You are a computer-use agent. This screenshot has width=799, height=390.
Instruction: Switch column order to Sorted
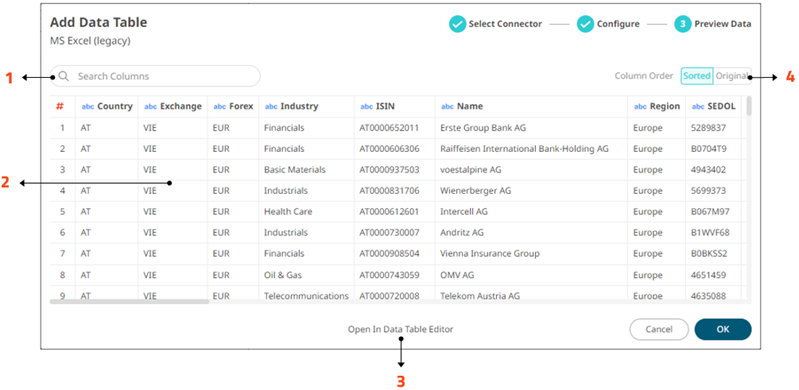coord(697,76)
